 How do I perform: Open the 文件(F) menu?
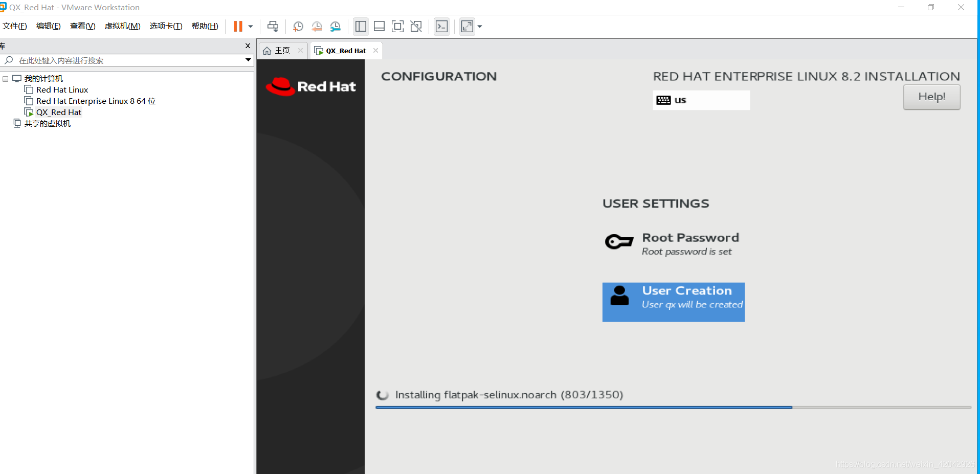coord(15,26)
